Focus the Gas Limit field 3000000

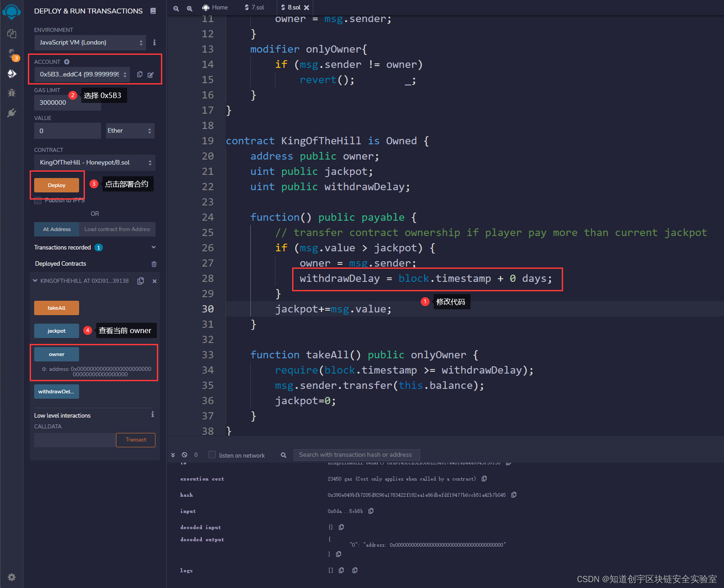point(68,102)
